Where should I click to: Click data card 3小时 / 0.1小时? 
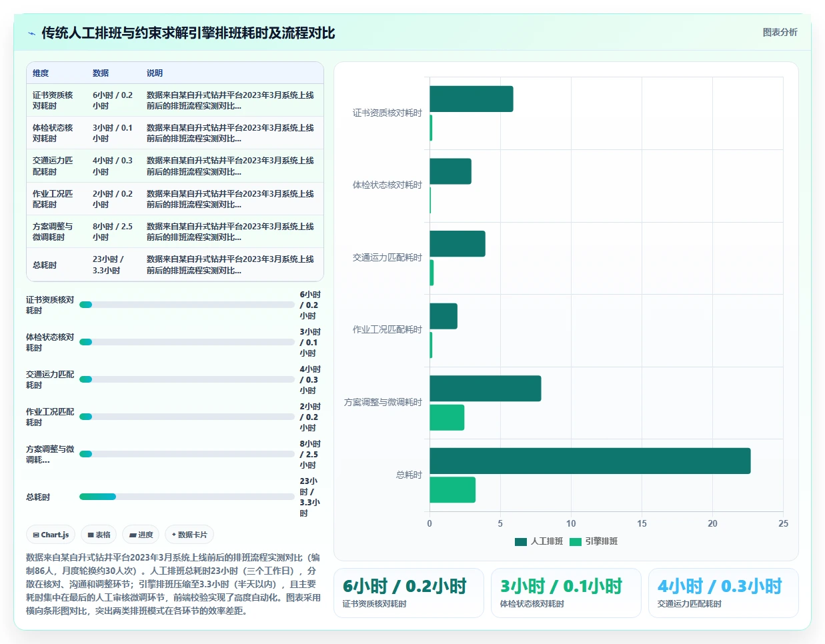566,593
